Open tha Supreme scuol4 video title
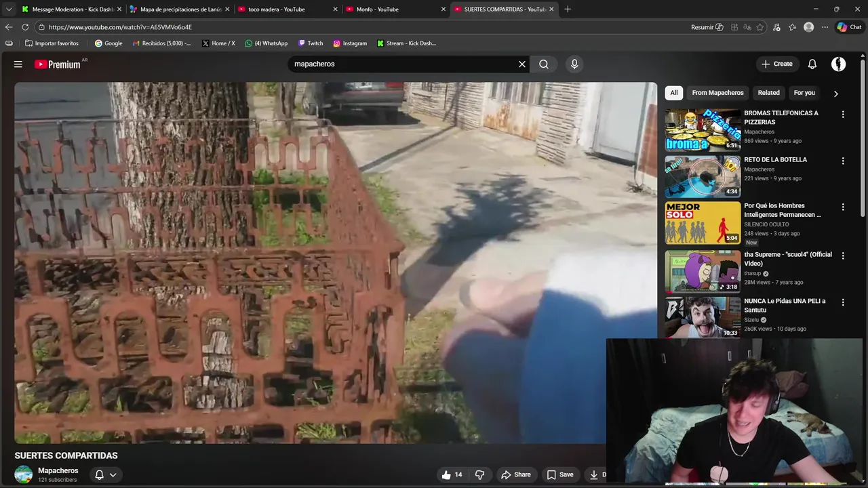The image size is (868, 488). click(788, 259)
